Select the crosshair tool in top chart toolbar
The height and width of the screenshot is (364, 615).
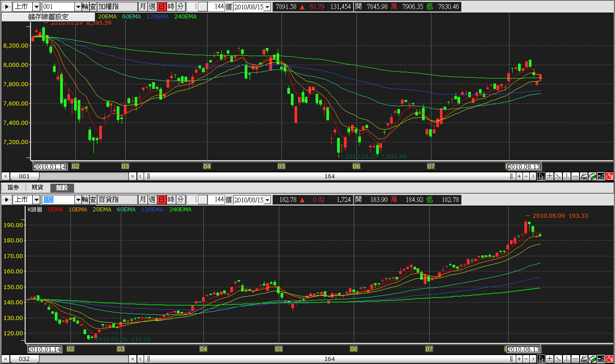point(549,176)
